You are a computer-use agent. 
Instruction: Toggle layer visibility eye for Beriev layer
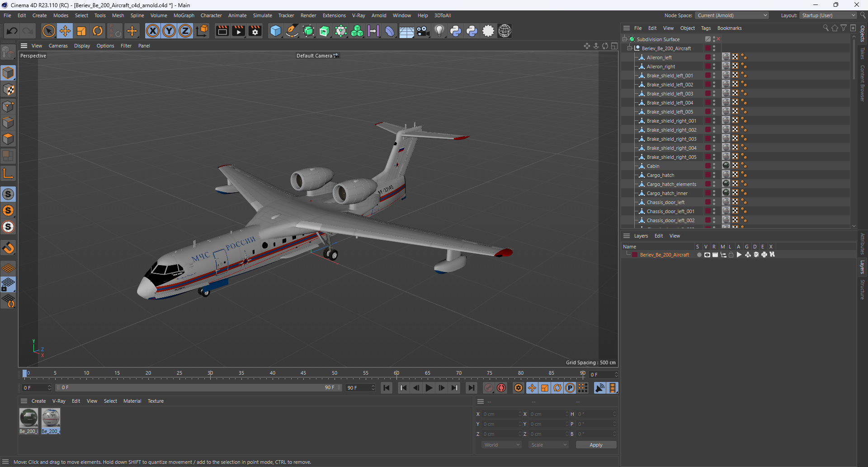pyautogui.click(x=707, y=255)
